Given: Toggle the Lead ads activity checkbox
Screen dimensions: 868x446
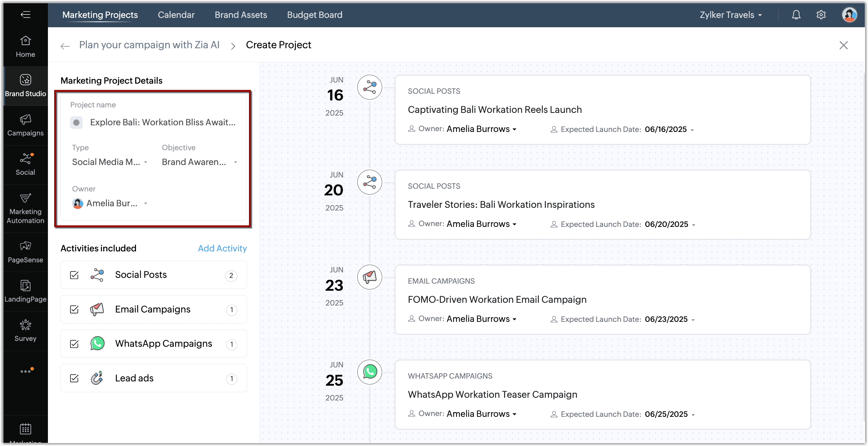Looking at the screenshot, I should (74, 378).
